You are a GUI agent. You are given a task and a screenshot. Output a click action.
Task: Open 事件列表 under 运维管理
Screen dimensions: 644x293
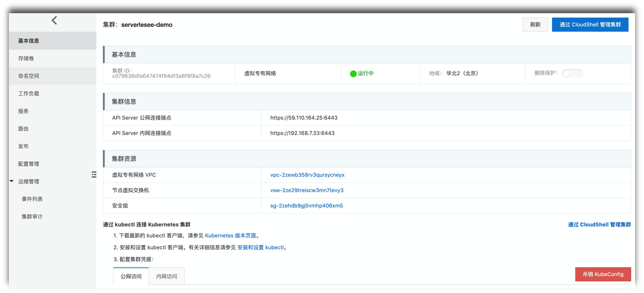tap(53, 199)
